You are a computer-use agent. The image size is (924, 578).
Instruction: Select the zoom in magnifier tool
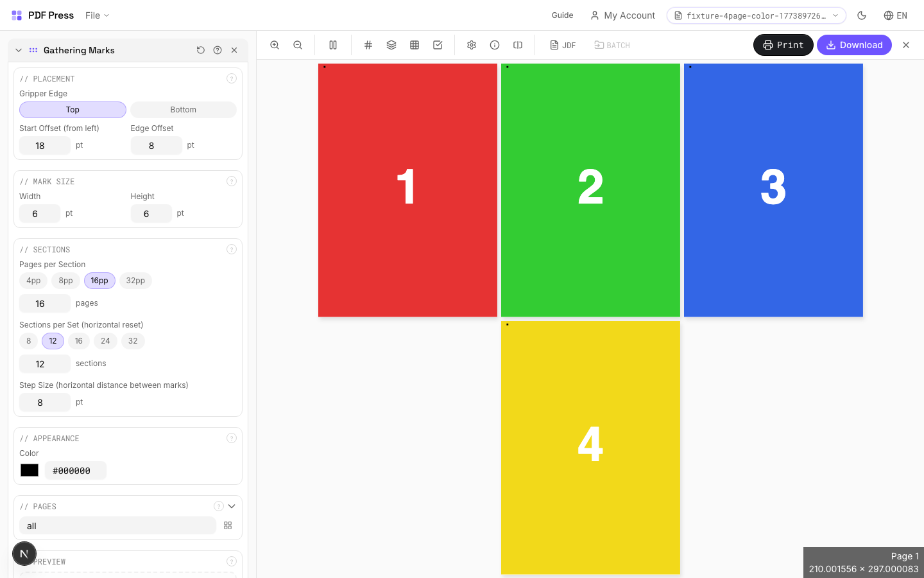point(275,45)
